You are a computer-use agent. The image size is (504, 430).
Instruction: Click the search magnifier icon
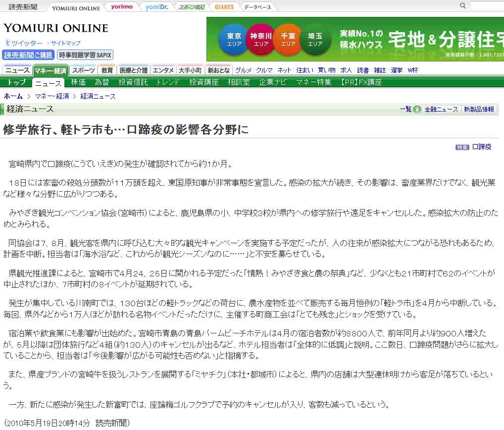pos(463,6)
